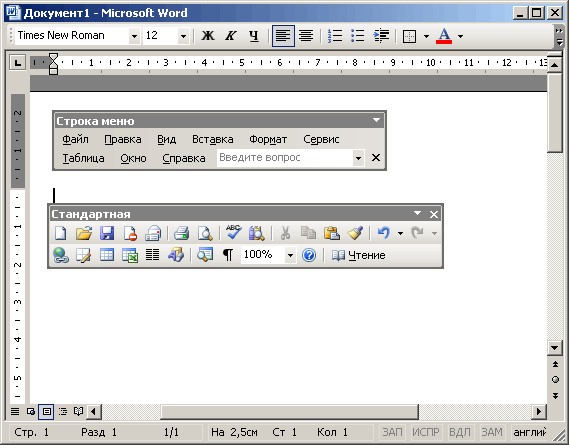569x445 pixels.
Task: Close the Стандартная floating toolbar
Action: [x=434, y=214]
